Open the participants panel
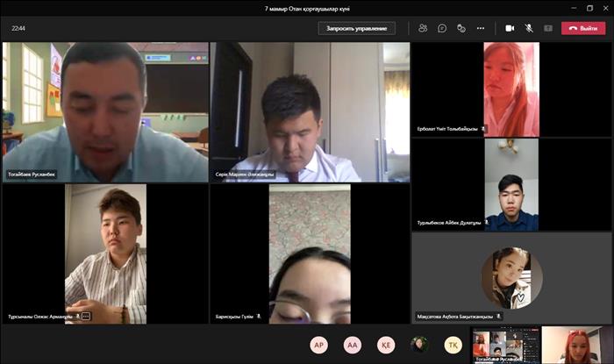This screenshot has width=614, height=364. pos(423,28)
